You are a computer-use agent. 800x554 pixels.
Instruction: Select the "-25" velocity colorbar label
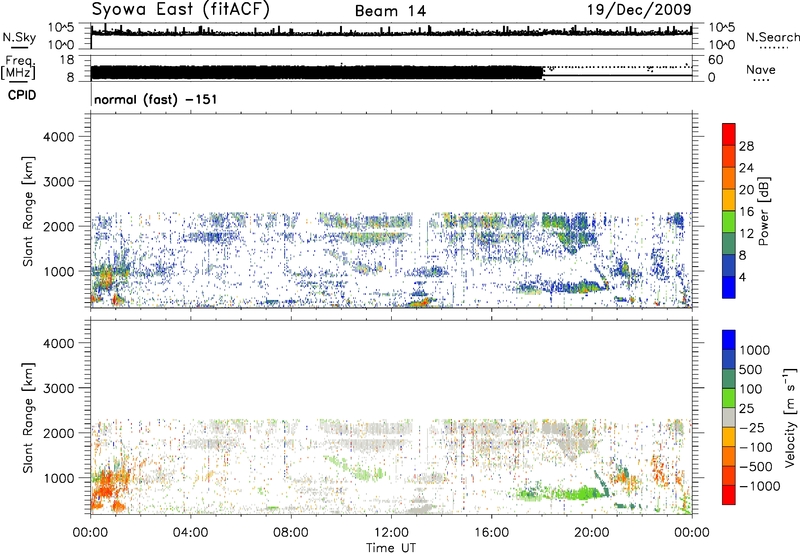752,428
